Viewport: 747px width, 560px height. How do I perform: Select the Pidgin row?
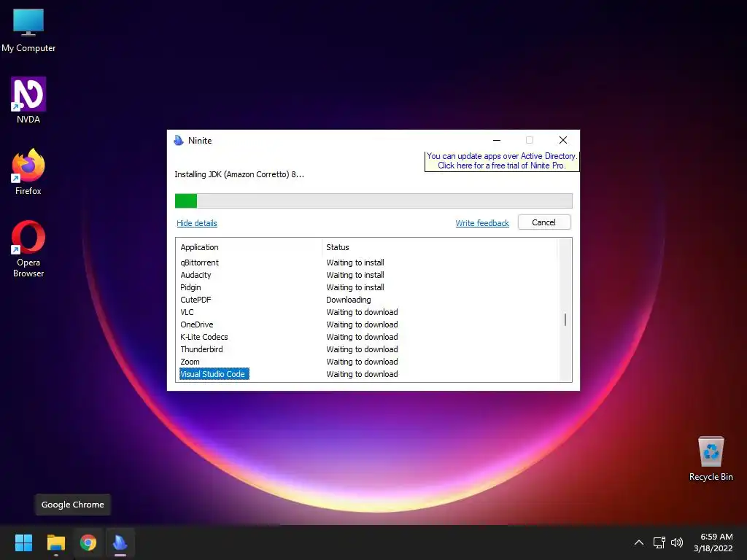pyautogui.click(x=367, y=287)
